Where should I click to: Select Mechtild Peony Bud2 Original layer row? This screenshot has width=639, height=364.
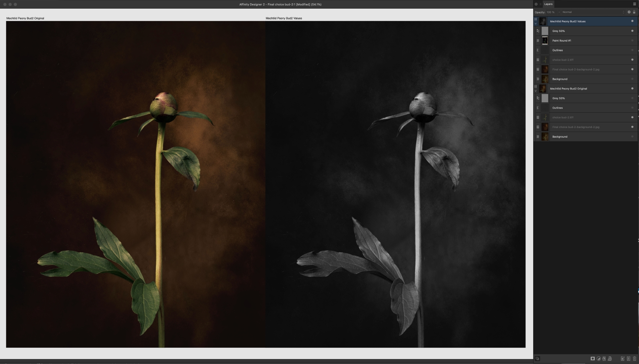click(586, 88)
